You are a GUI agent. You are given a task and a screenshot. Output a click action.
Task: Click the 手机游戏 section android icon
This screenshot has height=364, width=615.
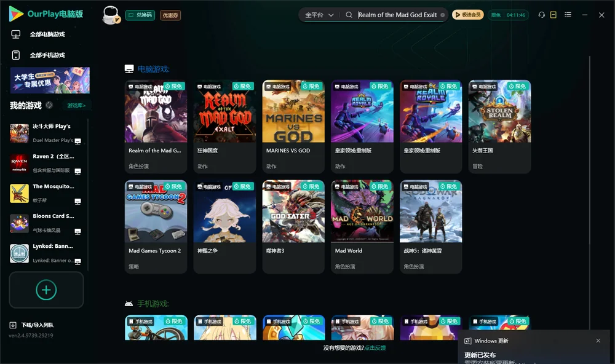[x=129, y=304]
